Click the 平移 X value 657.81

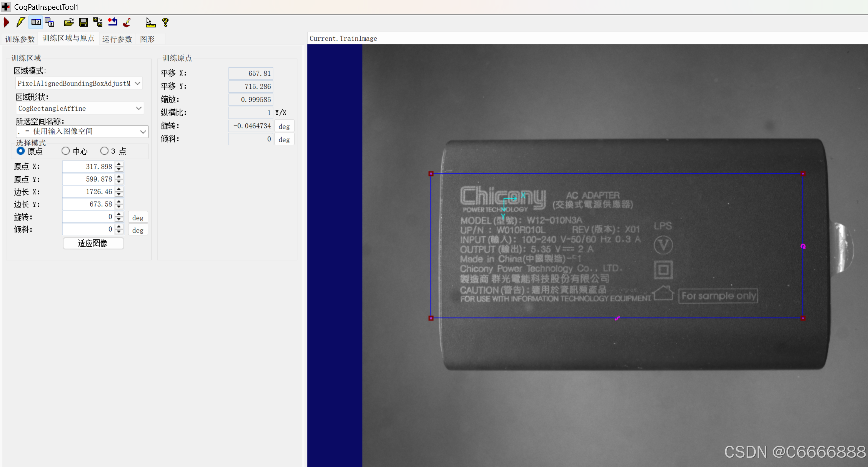click(251, 73)
